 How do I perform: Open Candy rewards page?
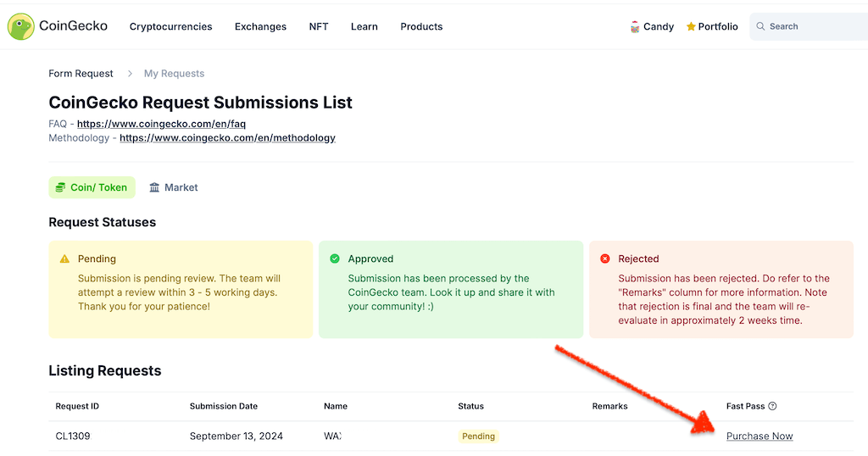[652, 26]
